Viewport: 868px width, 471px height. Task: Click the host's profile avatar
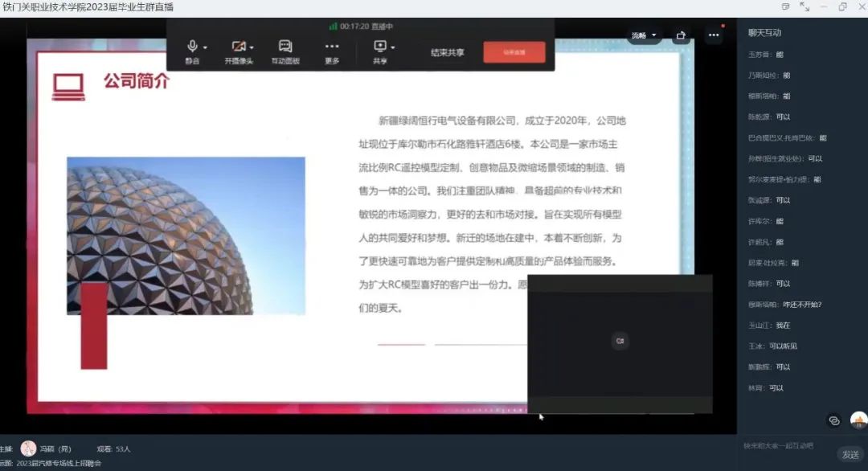click(29, 448)
